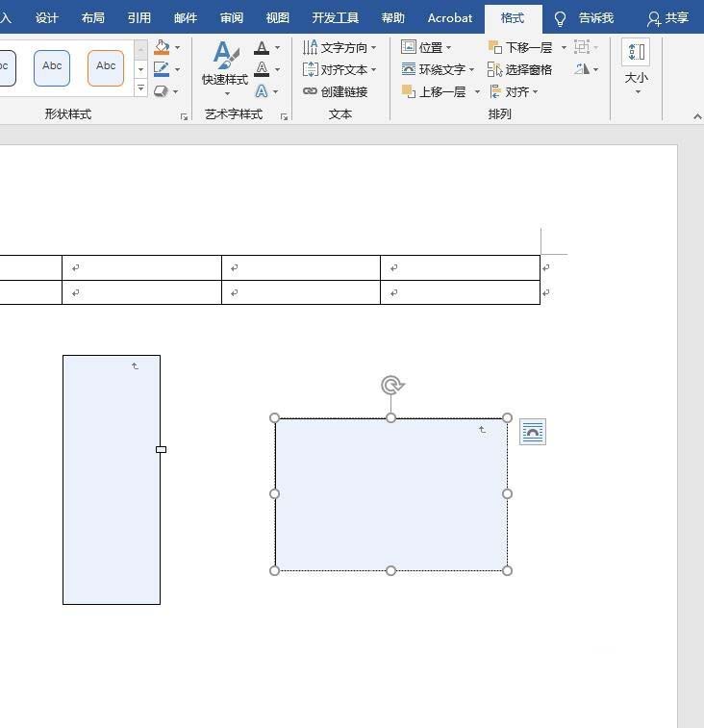Click the top-right resize handle of selected box
This screenshot has height=728, width=704.
click(x=507, y=418)
